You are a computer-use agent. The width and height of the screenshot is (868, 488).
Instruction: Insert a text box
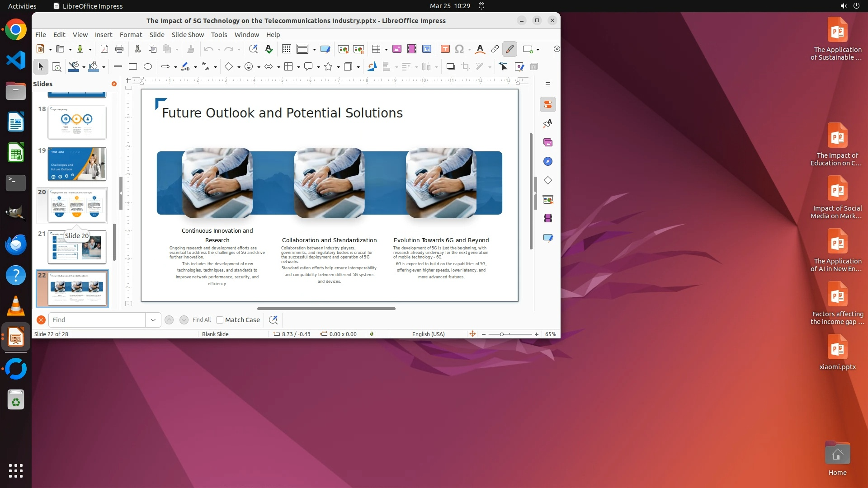pyautogui.click(x=445, y=49)
